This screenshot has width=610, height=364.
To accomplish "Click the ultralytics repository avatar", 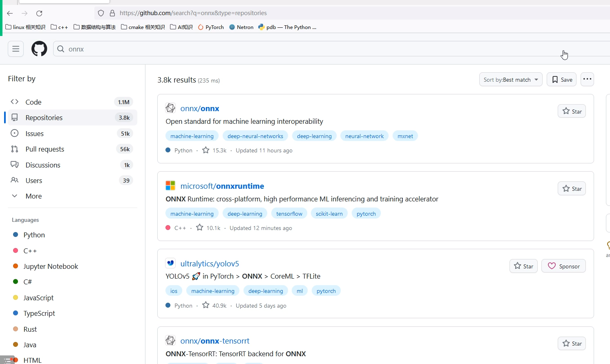I will pos(170,263).
